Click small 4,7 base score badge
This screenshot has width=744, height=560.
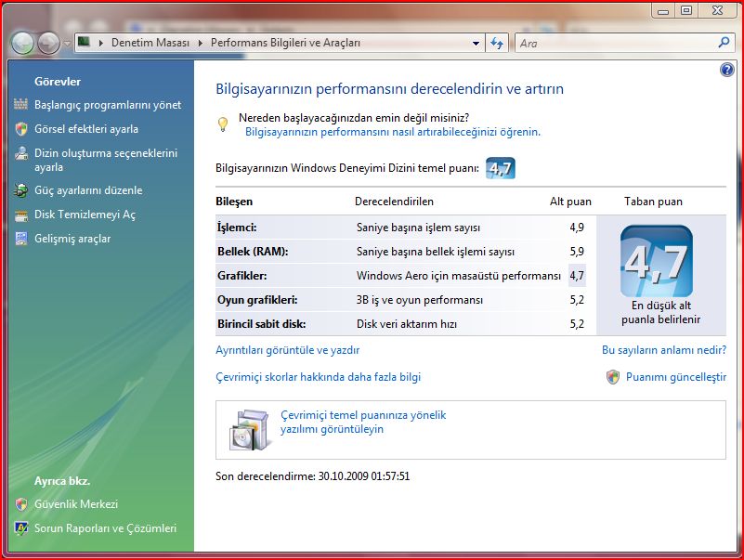tap(500, 168)
